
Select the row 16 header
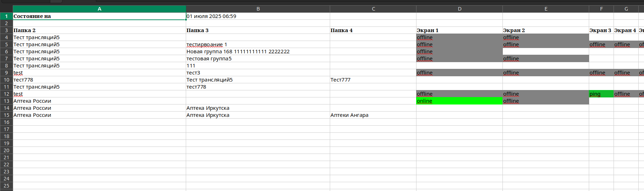(6, 122)
